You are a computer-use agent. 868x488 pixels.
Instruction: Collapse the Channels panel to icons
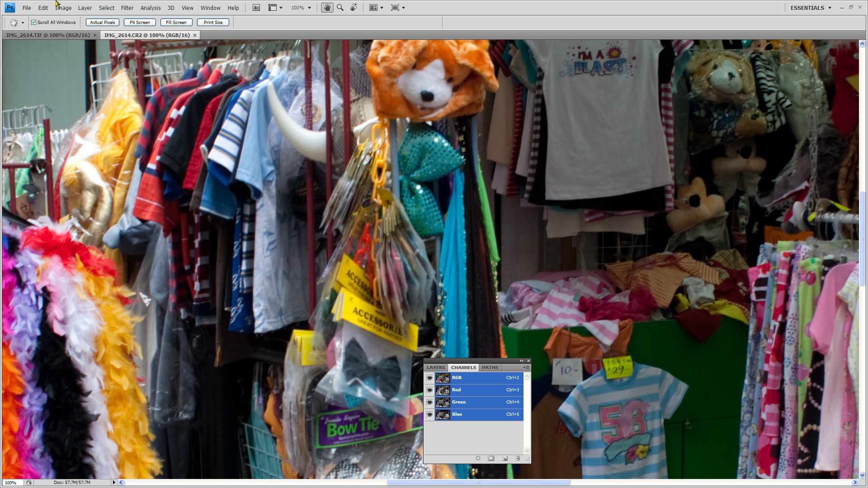coord(521,361)
